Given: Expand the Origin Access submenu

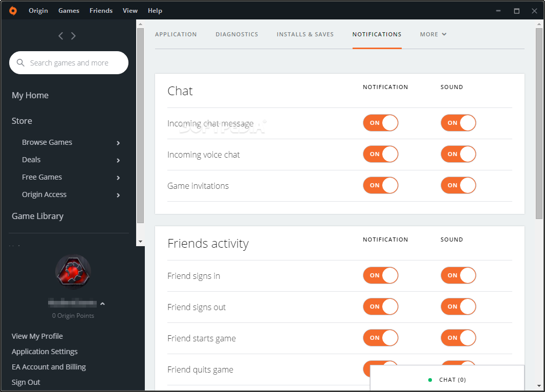Looking at the screenshot, I should [x=118, y=195].
